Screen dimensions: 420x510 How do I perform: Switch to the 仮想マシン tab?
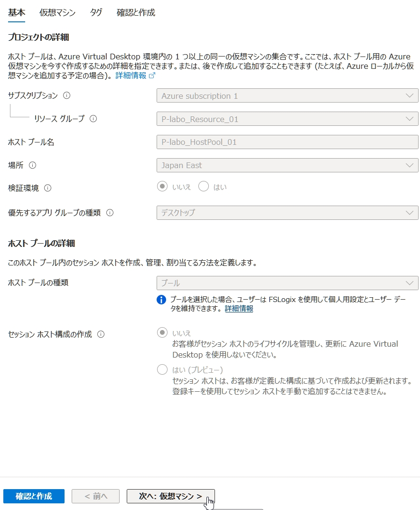(57, 13)
